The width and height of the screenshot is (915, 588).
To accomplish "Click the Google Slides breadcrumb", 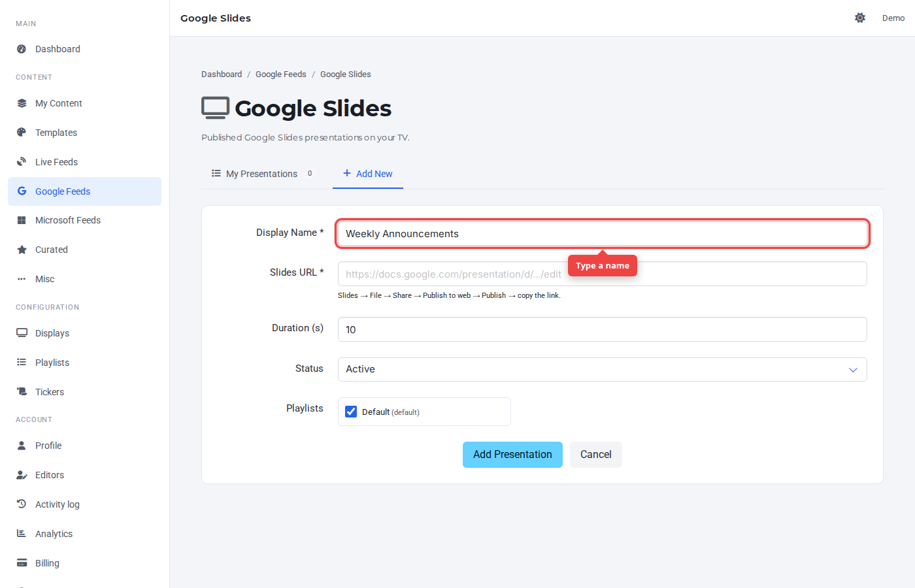I will point(346,74).
